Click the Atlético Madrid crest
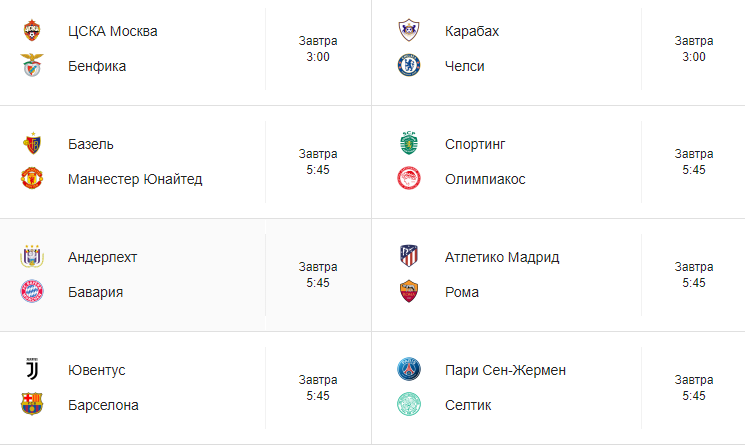The width and height of the screenshot is (745, 445). 408,257
